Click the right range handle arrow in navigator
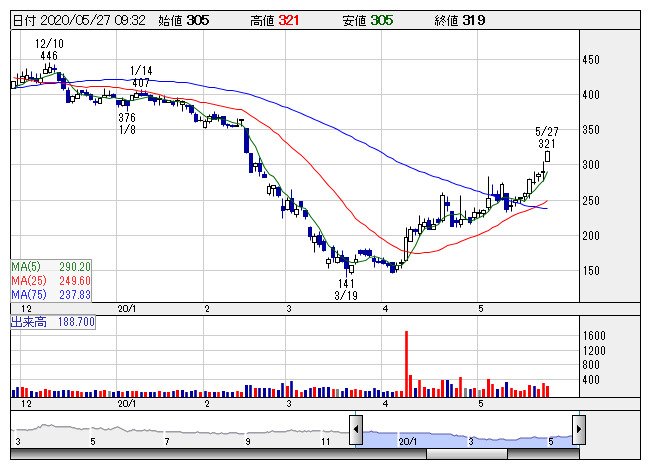This screenshot has height=469, width=652. coord(577,430)
